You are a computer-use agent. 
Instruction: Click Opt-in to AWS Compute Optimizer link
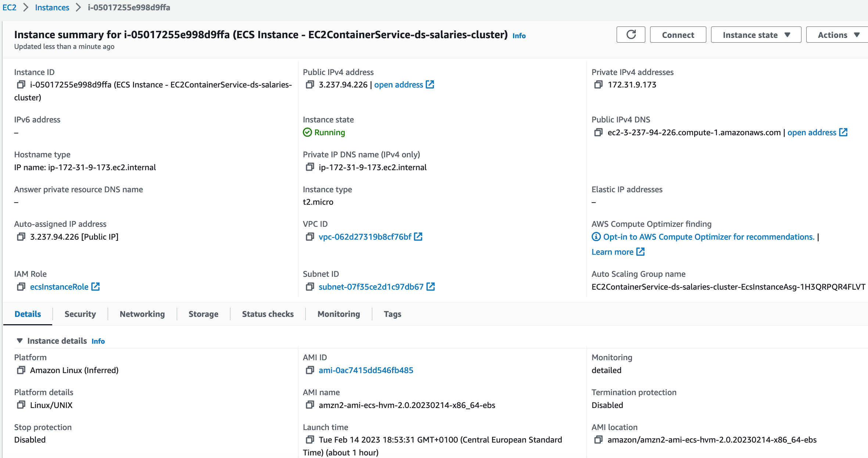tap(709, 237)
